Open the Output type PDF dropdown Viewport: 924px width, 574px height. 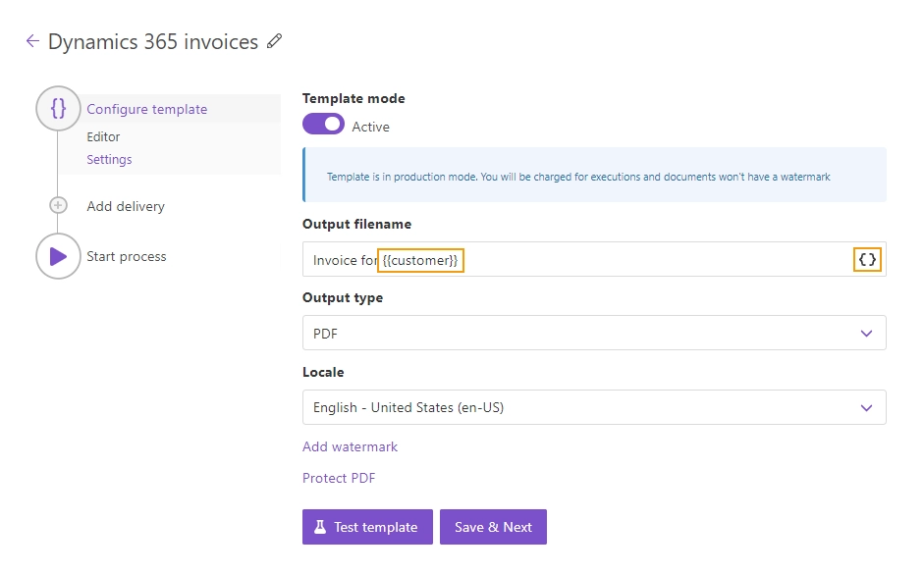point(594,334)
